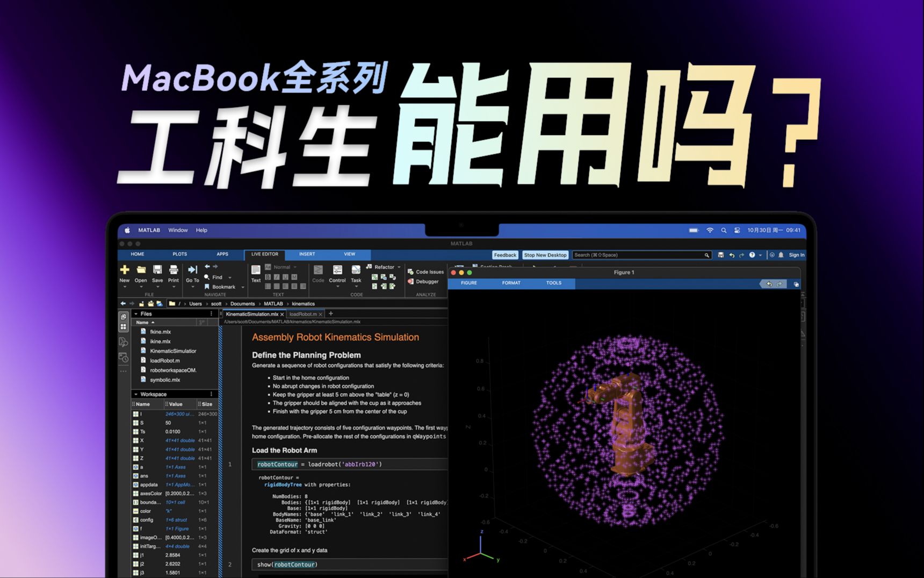
Task: Click the Find magnifier button
Action: [x=213, y=277]
